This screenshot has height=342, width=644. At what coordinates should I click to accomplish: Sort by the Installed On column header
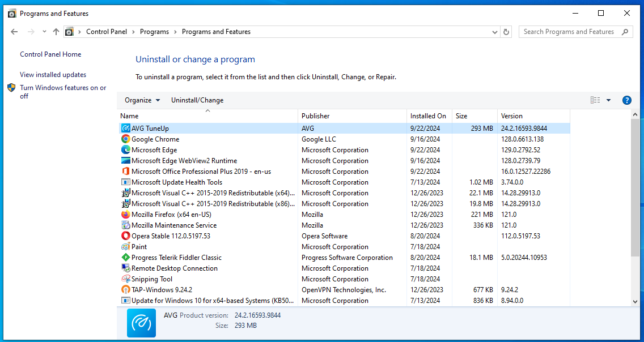click(429, 116)
